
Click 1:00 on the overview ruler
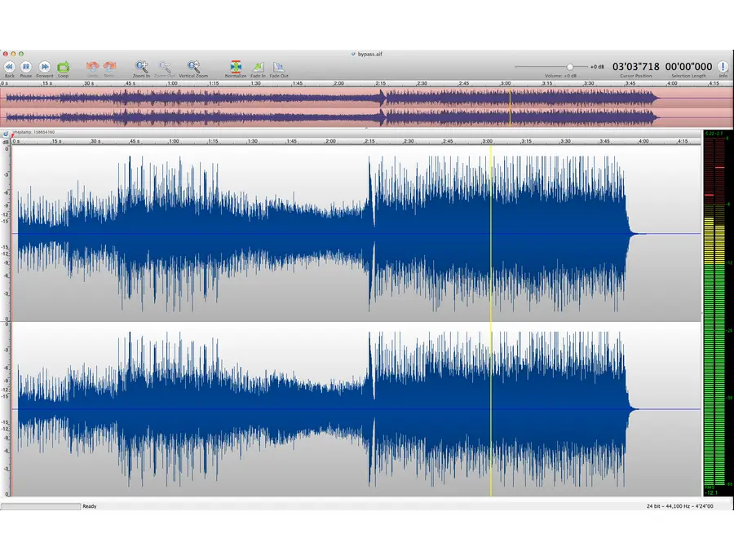172,83
